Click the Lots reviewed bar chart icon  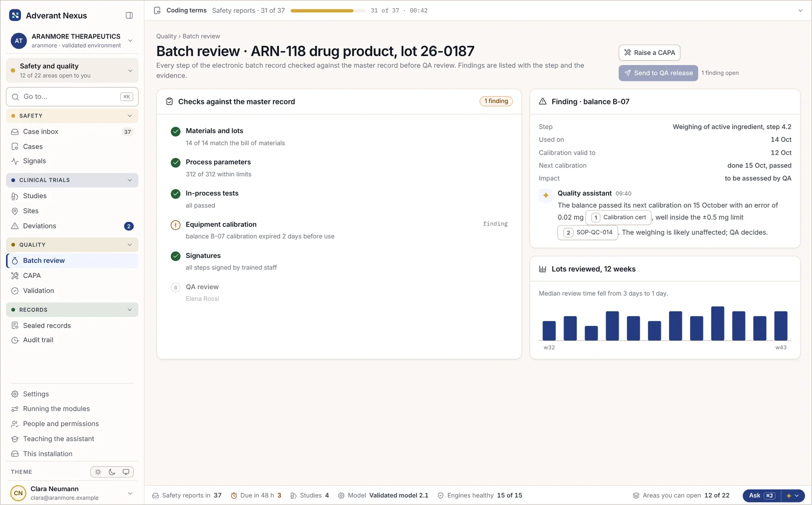coord(542,269)
